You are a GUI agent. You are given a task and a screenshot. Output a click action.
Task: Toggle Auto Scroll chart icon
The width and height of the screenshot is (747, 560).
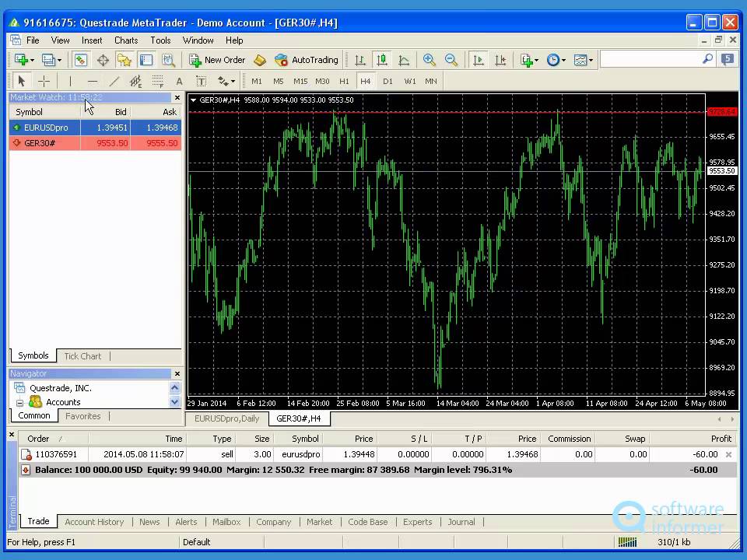[x=478, y=60]
